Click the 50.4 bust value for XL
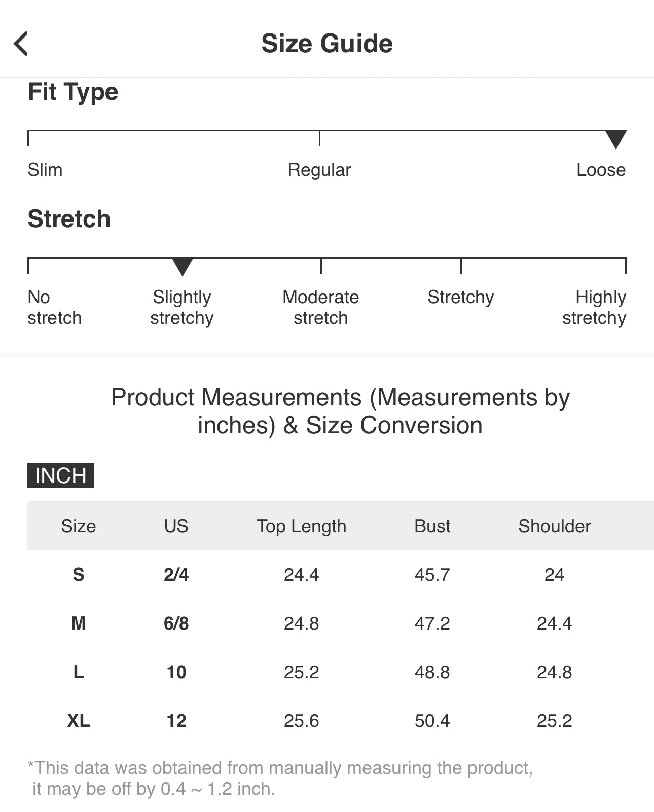This screenshot has height=812, width=654. [432, 721]
